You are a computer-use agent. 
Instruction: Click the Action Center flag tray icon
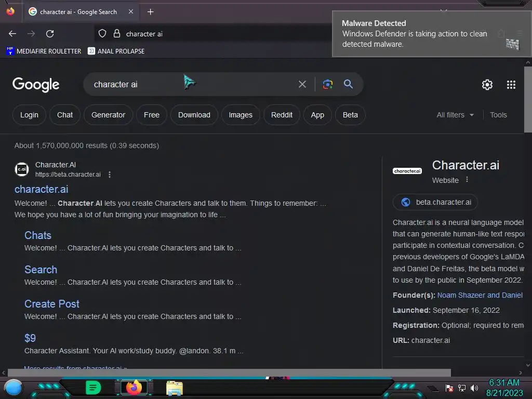[x=449, y=388]
